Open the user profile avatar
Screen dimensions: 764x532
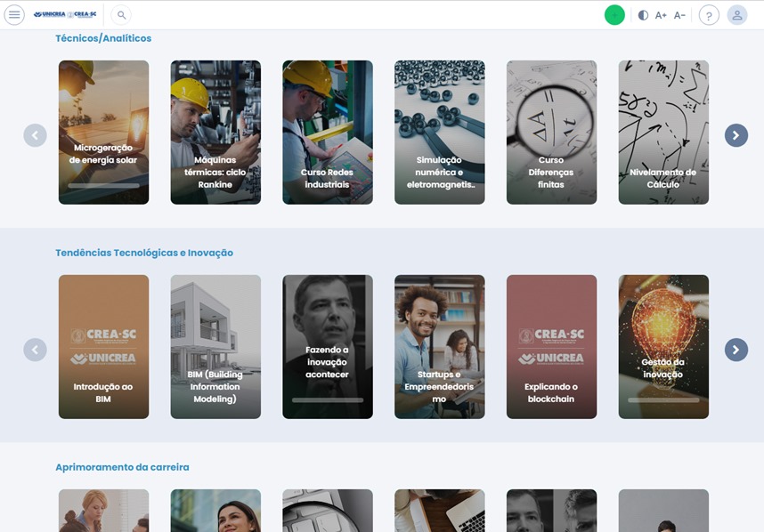click(x=737, y=15)
